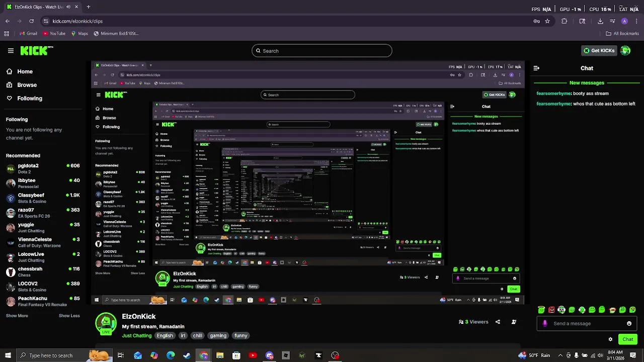Open Browse in sidebar
This screenshot has height=362, width=644.
click(x=21, y=85)
